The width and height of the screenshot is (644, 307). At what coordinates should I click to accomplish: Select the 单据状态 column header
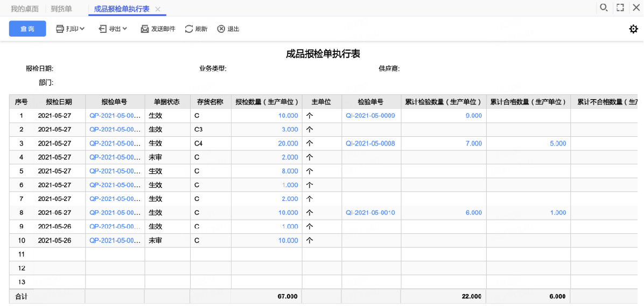tap(167, 102)
